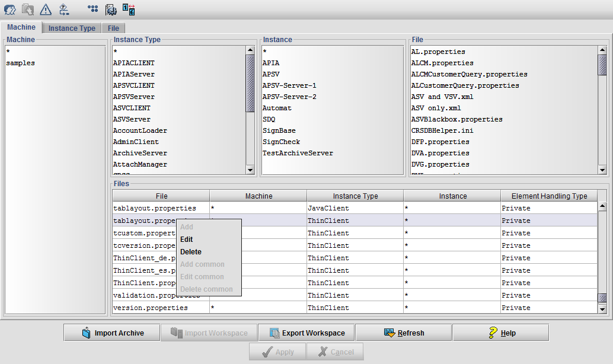Choose Delete from the context menu
The height and width of the screenshot is (364, 613).
tap(191, 252)
